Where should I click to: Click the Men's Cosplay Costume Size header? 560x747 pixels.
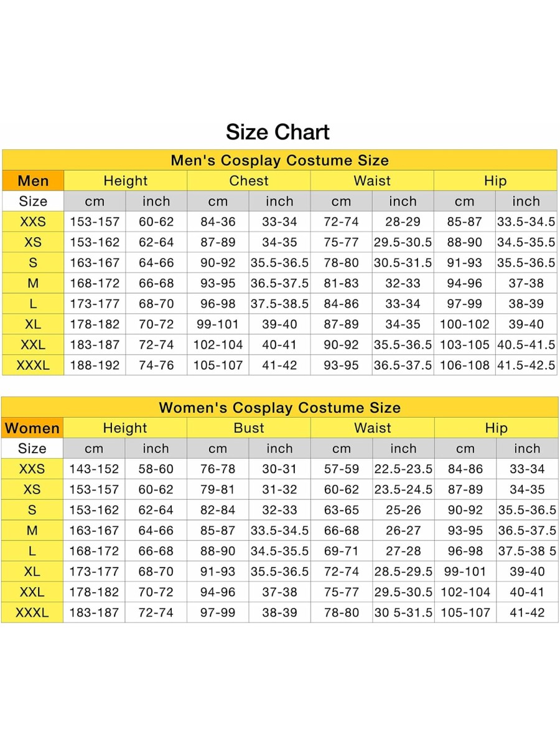click(x=279, y=160)
